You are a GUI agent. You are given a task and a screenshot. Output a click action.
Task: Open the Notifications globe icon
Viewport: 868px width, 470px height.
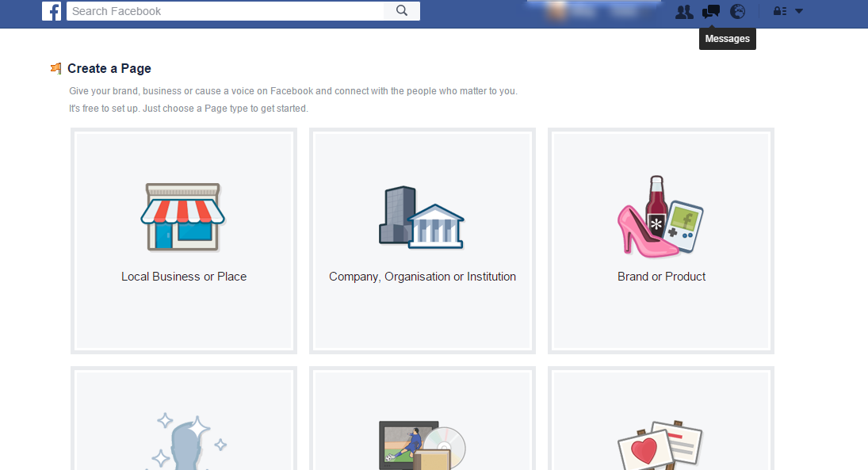[x=737, y=12]
